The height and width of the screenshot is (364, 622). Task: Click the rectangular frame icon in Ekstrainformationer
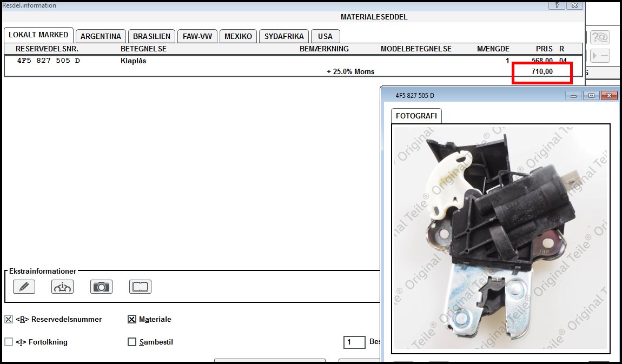pyautogui.click(x=140, y=287)
